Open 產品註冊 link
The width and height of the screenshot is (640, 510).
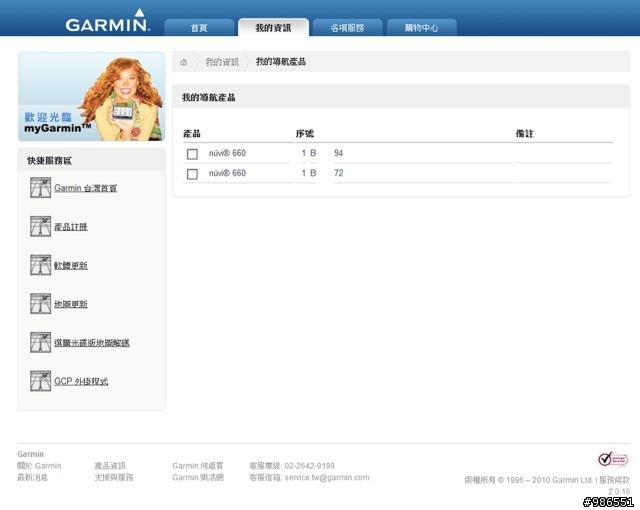71,227
